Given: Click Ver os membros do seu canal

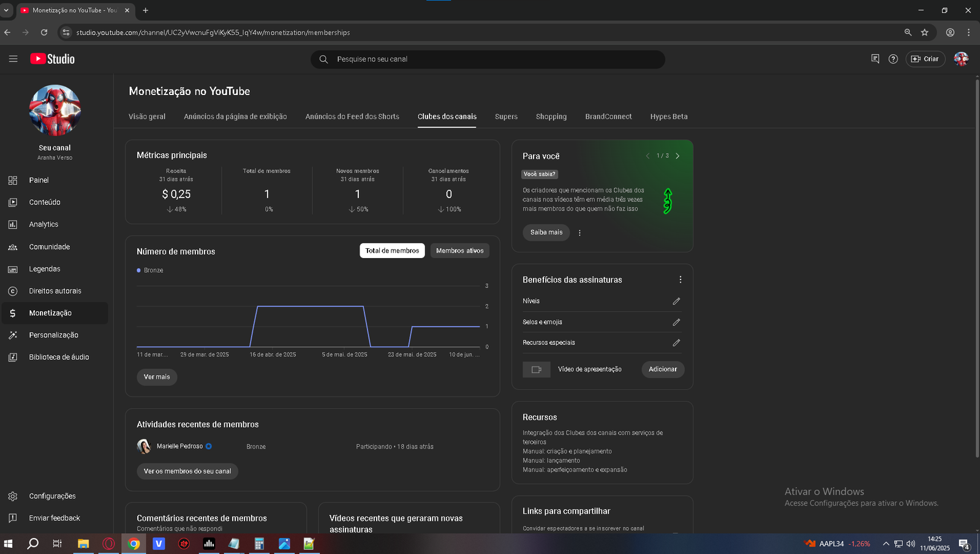Looking at the screenshot, I should point(187,471).
